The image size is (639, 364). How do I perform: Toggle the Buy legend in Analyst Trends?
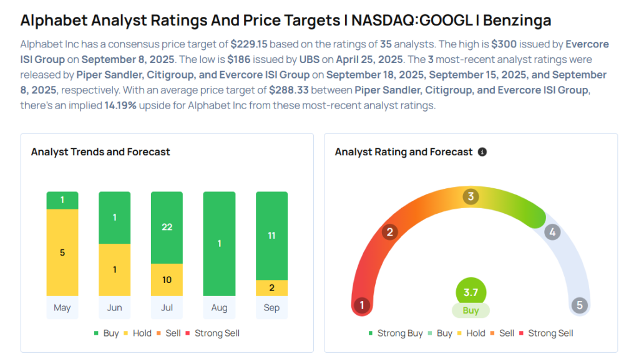106,333
